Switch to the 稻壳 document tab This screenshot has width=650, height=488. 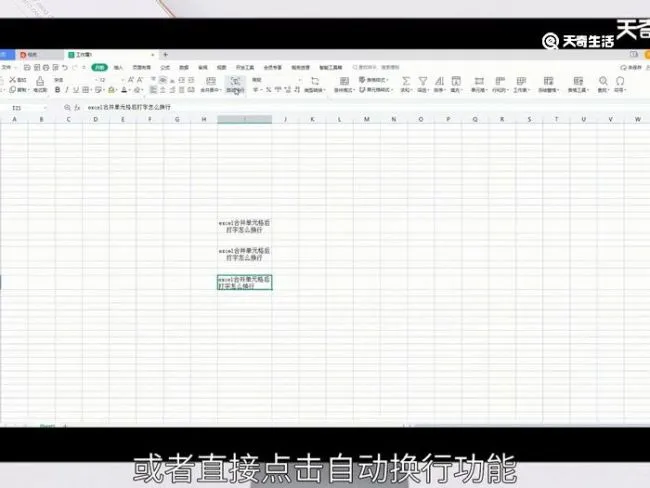pos(39,54)
